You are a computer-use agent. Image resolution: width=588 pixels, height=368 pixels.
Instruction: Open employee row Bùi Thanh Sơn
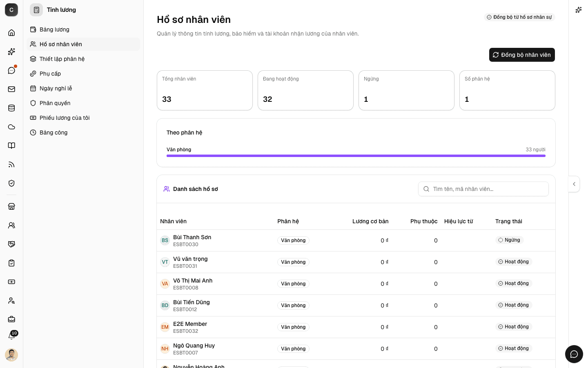[x=356, y=240]
